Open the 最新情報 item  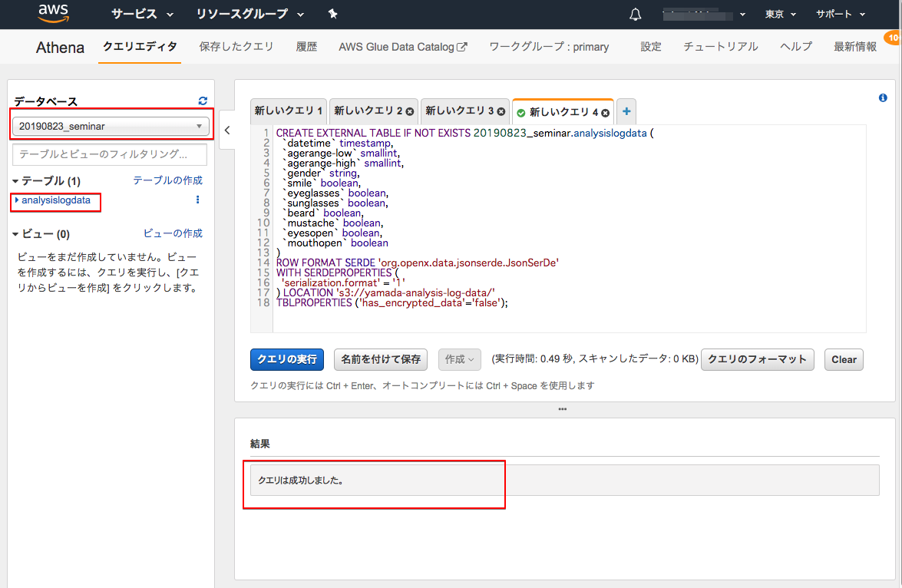click(855, 47)
